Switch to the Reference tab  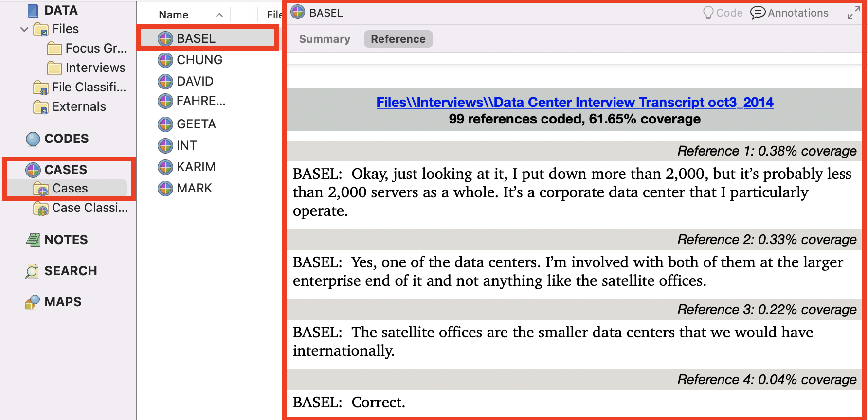click(x=398, y=39)
